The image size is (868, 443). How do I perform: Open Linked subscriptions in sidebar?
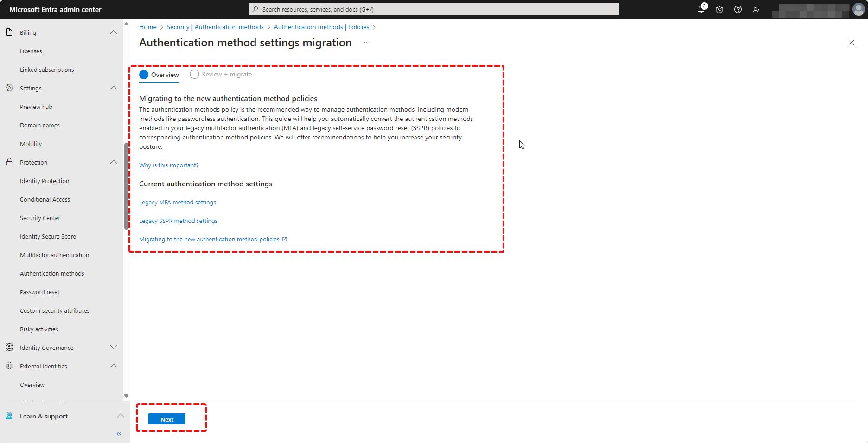click(x=47, y=70)
